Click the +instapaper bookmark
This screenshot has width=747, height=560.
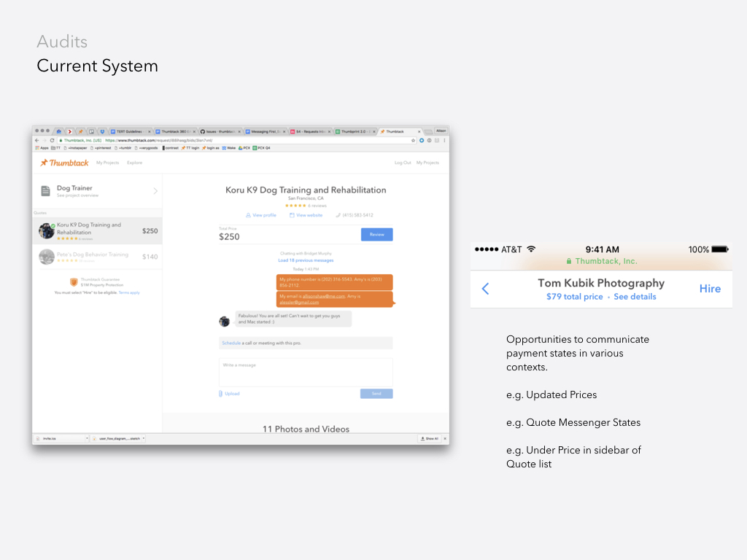76,148
